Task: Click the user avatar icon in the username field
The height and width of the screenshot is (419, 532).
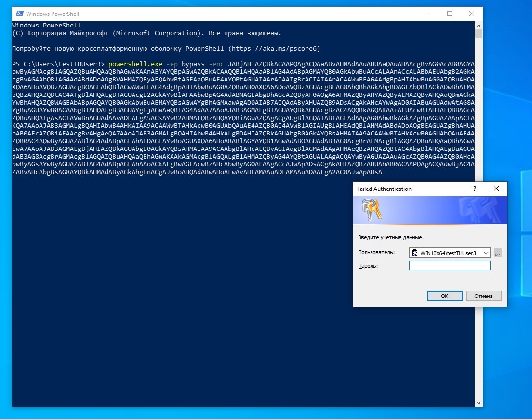Action: tap(414, 253)
